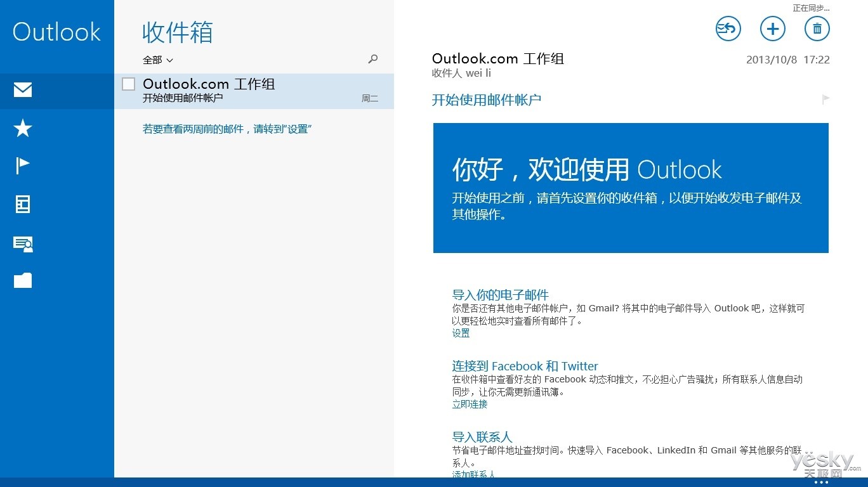Viewport: 868px width, 487px height.
Task: Open the social updates icon in sidebar
Action: pyautogui.click(x=23, y=243)
